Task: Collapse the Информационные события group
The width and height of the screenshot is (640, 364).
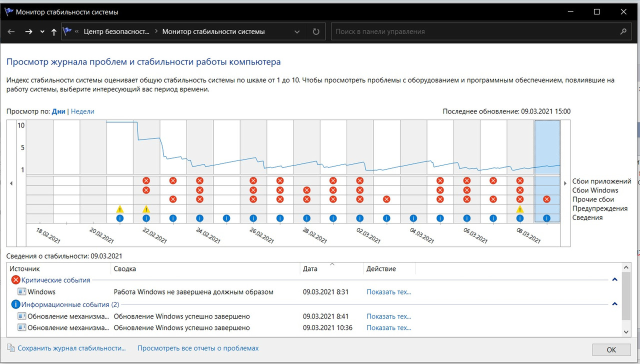Action: click(614, 304)
